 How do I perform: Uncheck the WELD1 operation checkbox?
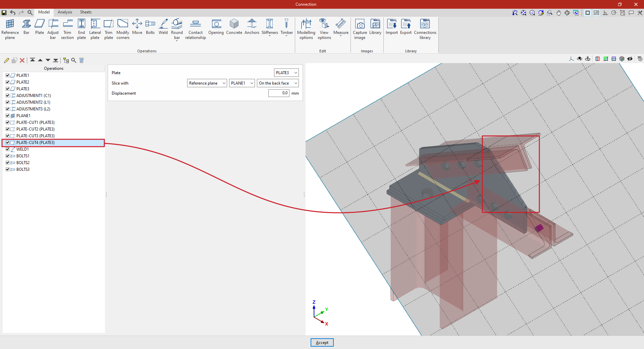click(x=7, y=149)
